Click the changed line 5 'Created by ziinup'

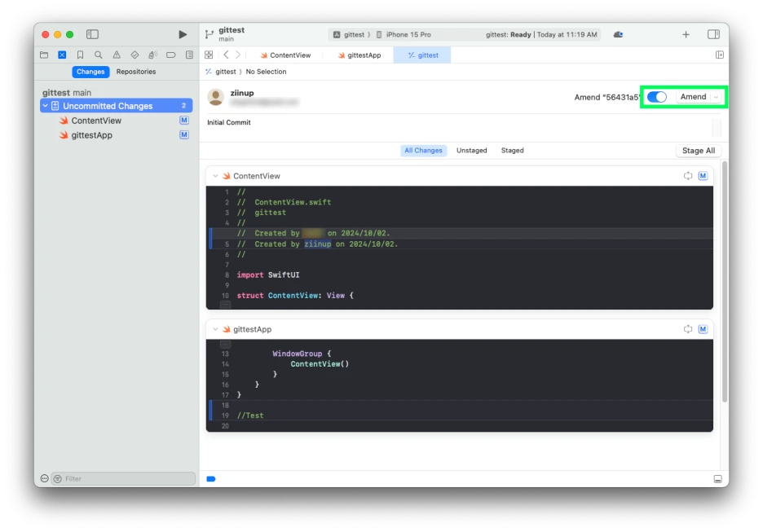coord(317,244)
